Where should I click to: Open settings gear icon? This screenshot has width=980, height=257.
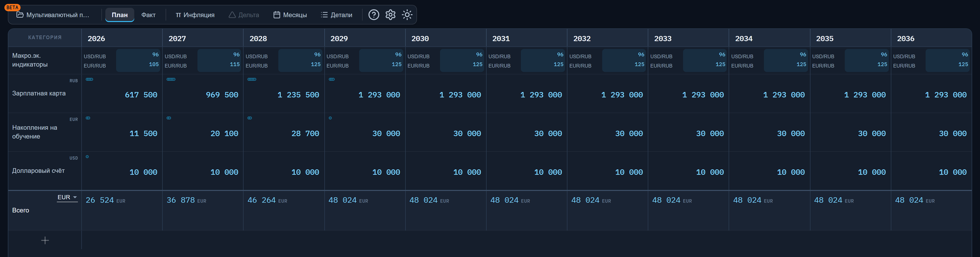(x=390, y=15)
